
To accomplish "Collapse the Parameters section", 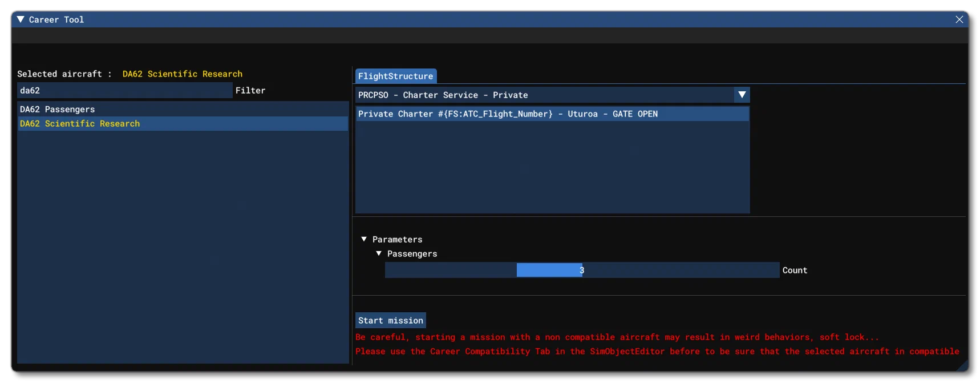I will 364,239.
